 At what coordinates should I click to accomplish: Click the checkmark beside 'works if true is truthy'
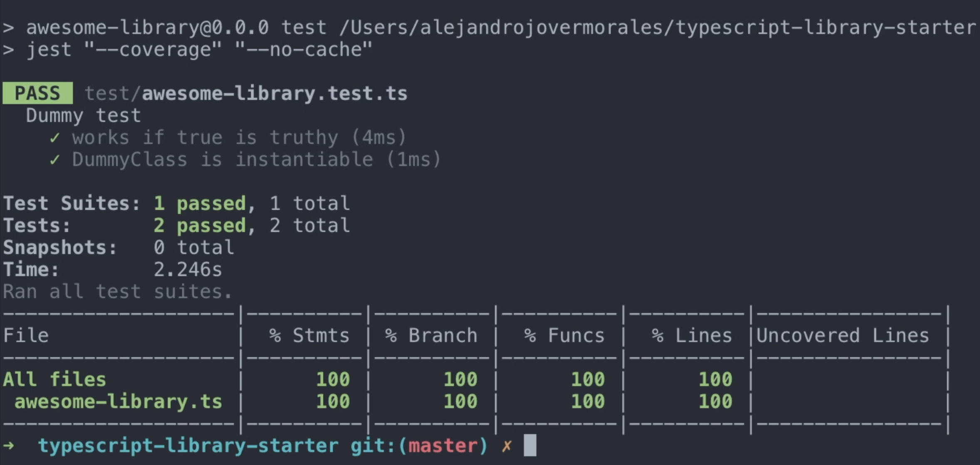[x=54, y=138]
